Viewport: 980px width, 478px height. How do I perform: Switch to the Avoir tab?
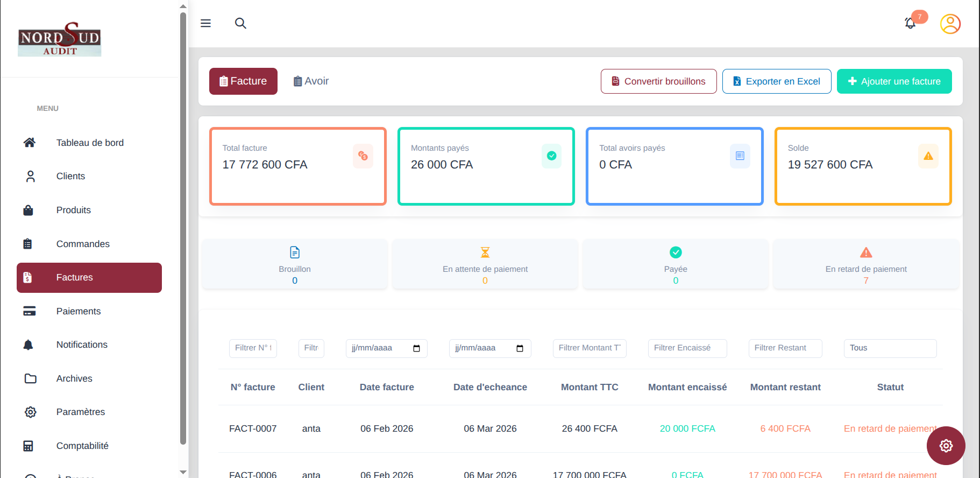[x=311, y=81]
